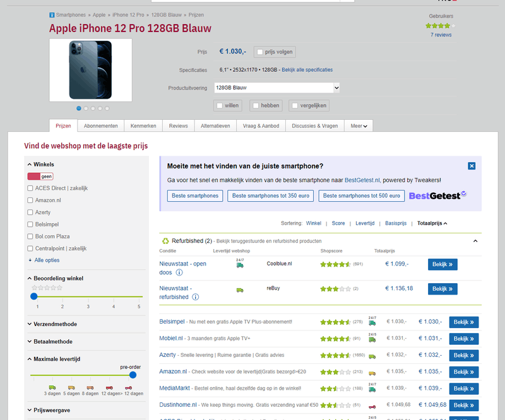Open the Meer tab dropdown
Screen dimensions: 505x420
pyautogui.click(x=359, y=126)
